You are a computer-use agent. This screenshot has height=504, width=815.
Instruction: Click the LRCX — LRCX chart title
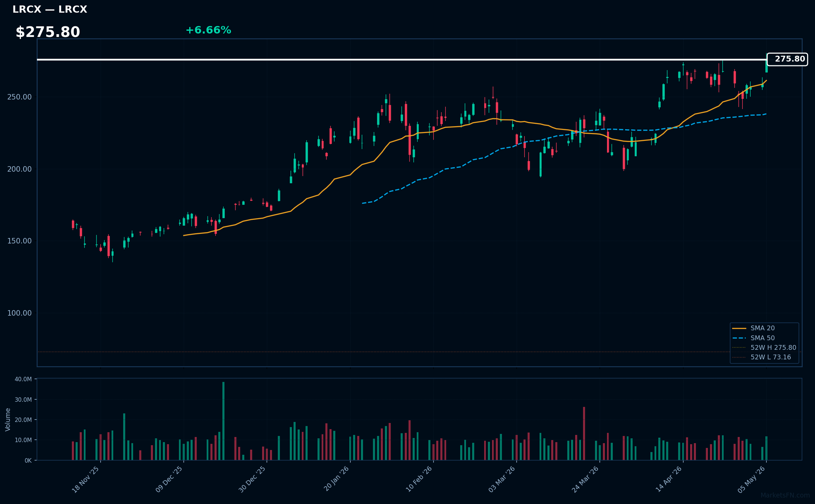click(x=50, y=9)
